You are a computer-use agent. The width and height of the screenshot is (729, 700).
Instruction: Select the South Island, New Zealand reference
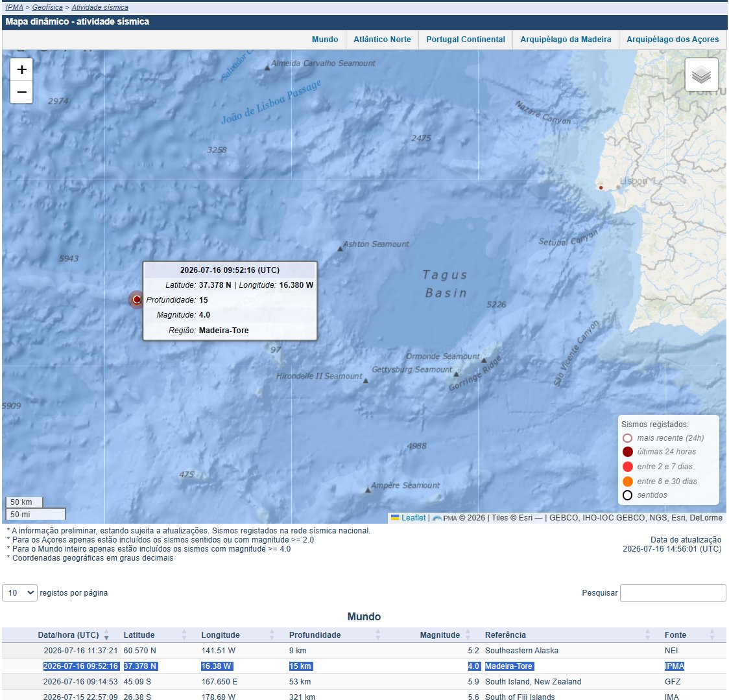tap(532, 681)
